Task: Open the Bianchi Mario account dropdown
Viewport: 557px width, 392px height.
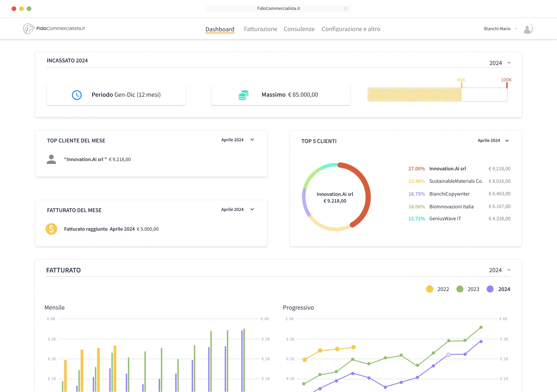Action: coord(500,28)
